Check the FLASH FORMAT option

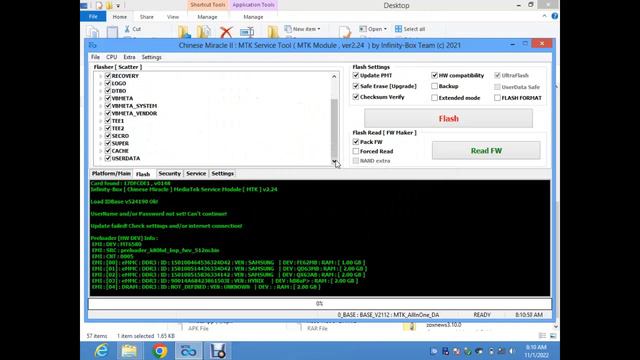click(497, 98)
